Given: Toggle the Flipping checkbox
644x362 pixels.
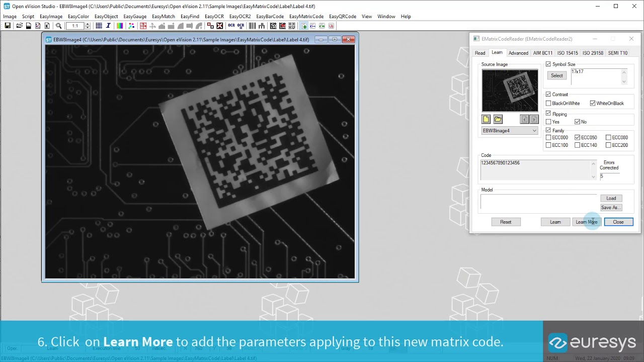Looking at the screenshot, I should 548,114.
